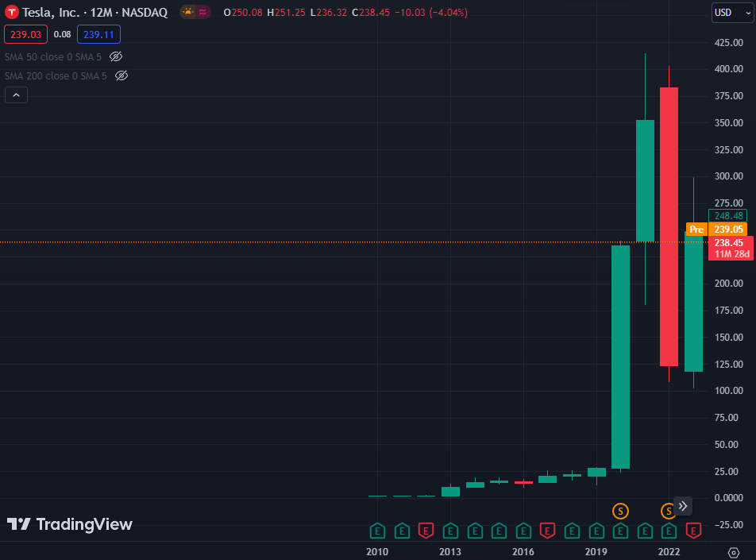Viewport: 756px width, 560px height.
Task: Toggle visibility of SMA 200 indicator
Action: coord(121,75)
